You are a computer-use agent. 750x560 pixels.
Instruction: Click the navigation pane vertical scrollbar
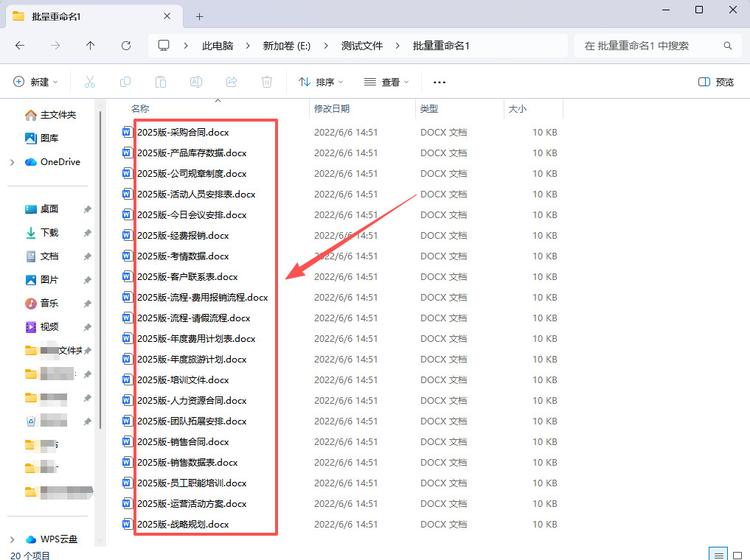[100, 270]
